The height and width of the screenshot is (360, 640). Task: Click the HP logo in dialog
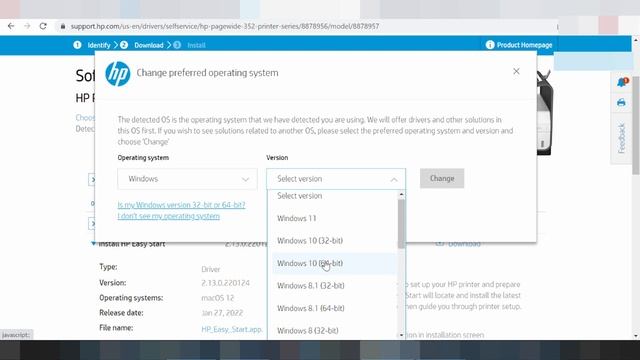click(118, 73)
